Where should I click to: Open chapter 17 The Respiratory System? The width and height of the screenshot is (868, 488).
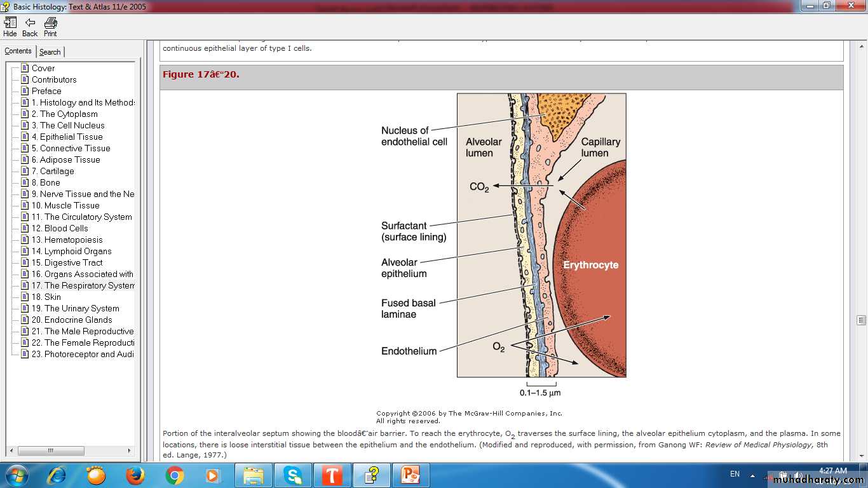click(83, 285)
